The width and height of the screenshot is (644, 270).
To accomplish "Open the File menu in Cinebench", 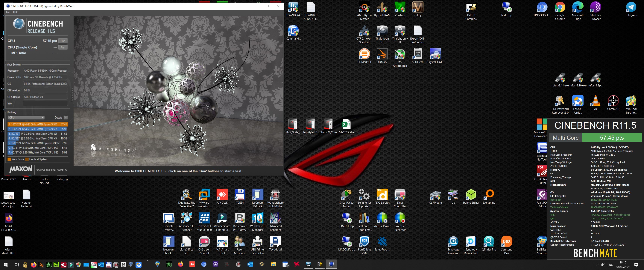I will pos(8,12).
